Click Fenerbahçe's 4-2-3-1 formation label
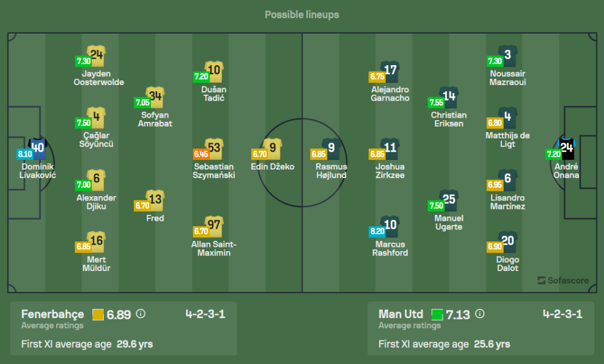604x364 pixels. [x=205, y=314]
